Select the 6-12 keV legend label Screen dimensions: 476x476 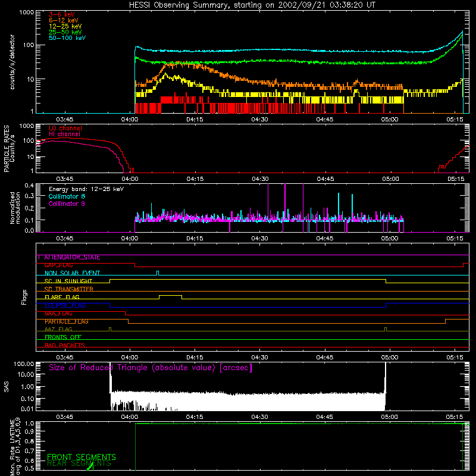(64, 20)
